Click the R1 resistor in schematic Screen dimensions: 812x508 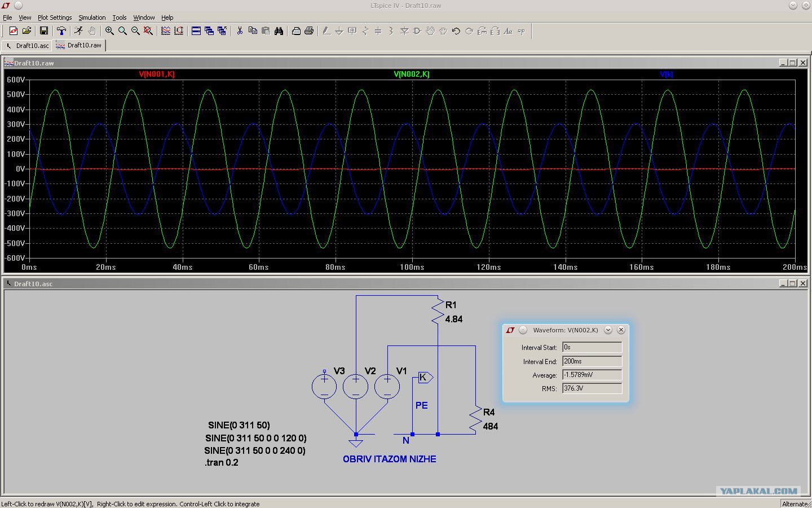438,312
